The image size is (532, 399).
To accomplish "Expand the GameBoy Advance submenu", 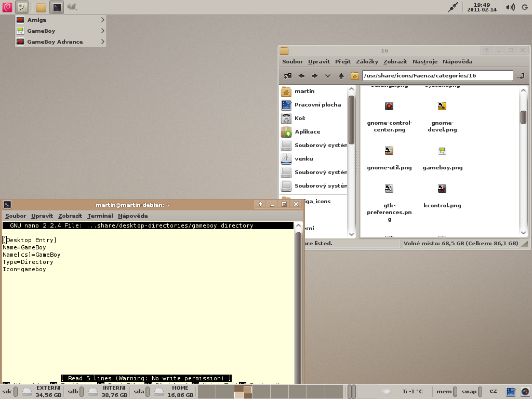I will (61, 42).
